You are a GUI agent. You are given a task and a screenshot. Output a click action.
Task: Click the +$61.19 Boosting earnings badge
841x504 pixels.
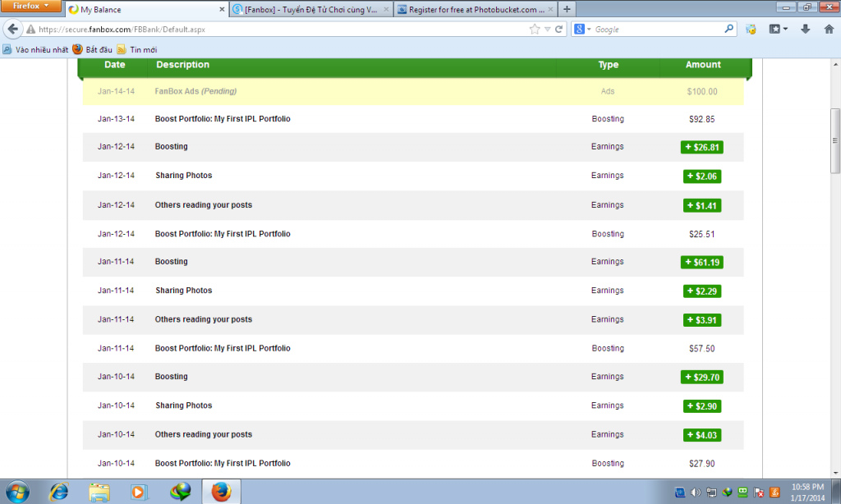click(x=701, y=262)
